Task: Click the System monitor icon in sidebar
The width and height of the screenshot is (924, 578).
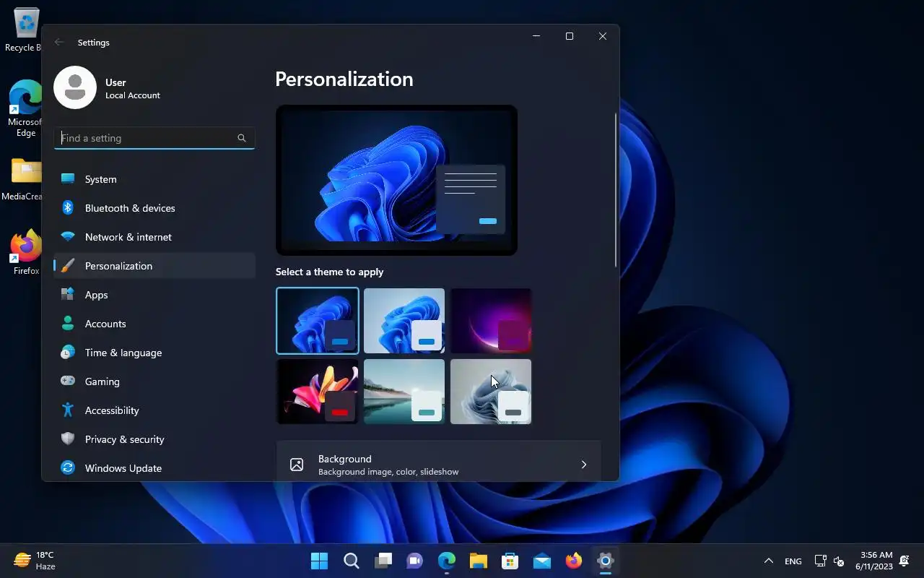Action: pos(68,178)
